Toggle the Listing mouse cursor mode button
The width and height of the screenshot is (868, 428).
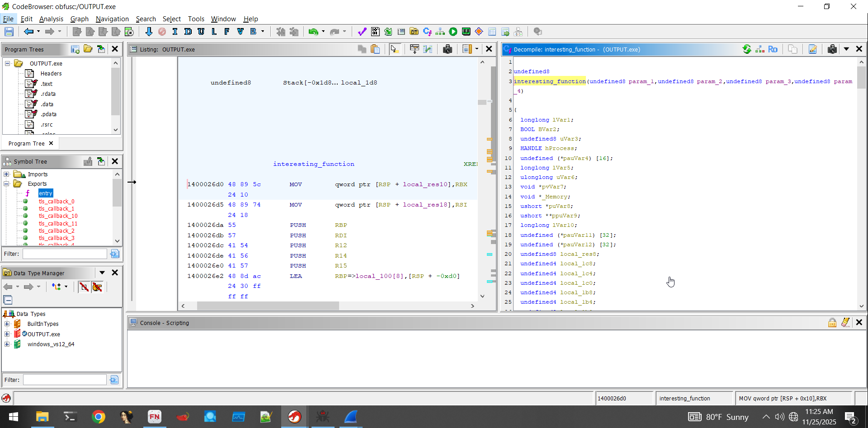(394, 49)
